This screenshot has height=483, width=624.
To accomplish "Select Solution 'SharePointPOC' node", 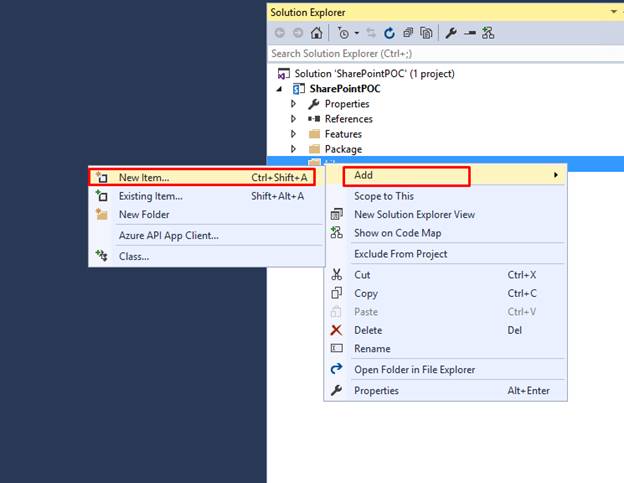I will (374, 74).
